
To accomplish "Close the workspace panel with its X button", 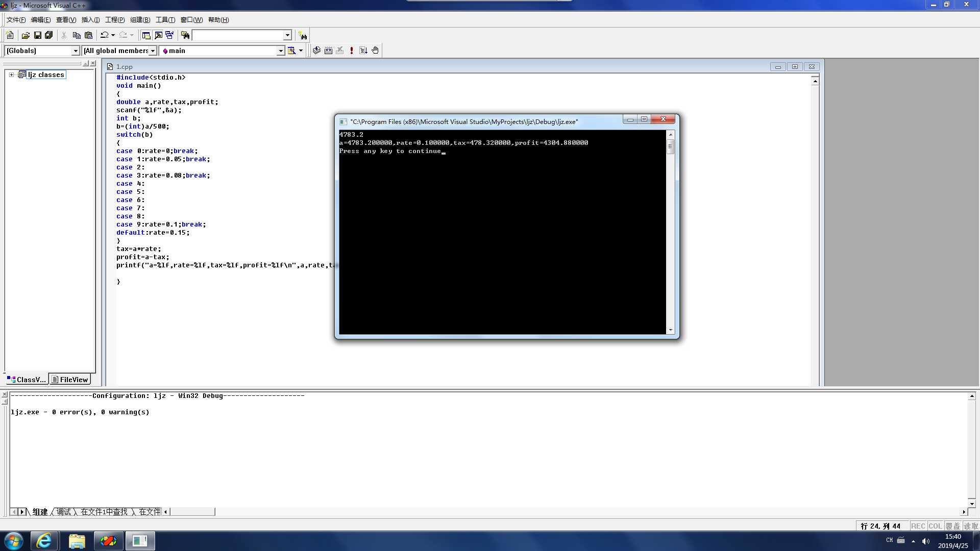I will point(93,64).
